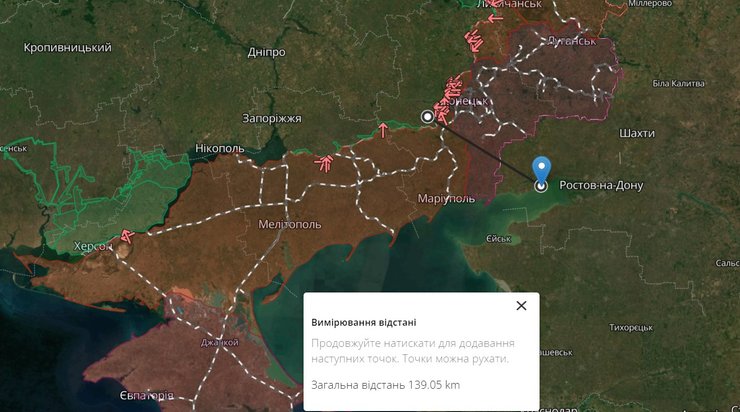This screenshot has width=740, height=412.
Task: Click the Херсон city label
Action: pyautogui.click(x=93, y=246)
